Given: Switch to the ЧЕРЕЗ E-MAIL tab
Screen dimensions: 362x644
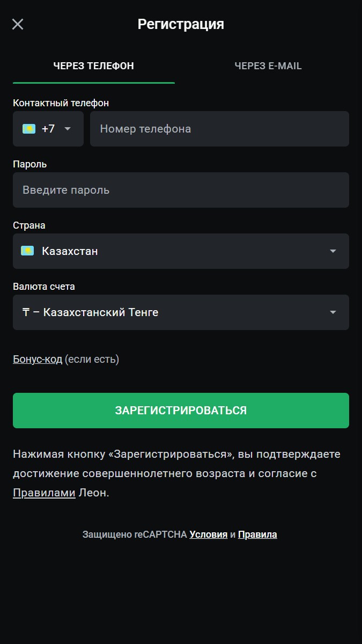Looking at the screenshot, I should click(x=268, y=66).
